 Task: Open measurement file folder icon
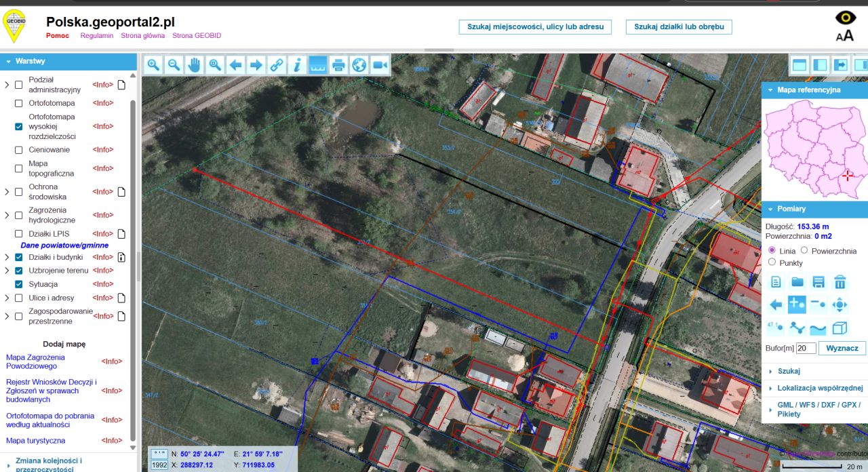click(x=797, y=282)
